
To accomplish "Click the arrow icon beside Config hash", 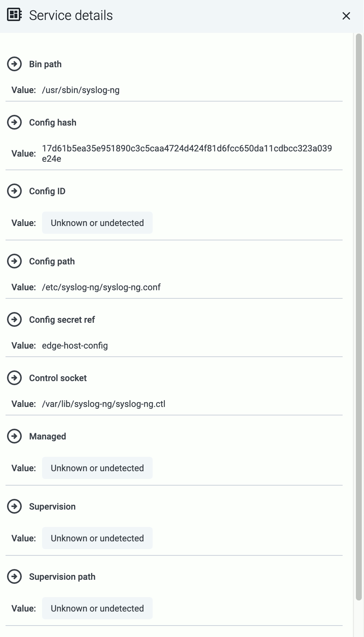I will click(14, 122).
